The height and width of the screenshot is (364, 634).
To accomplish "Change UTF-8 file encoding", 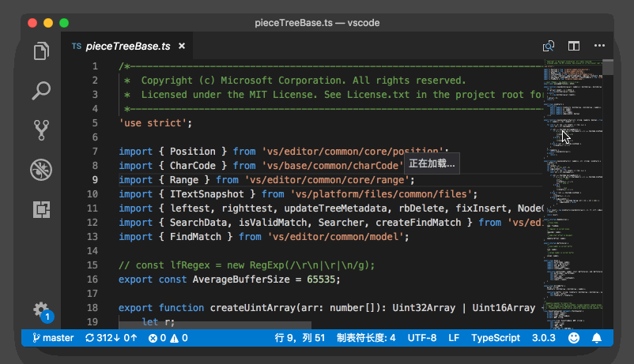I will coord(422,338).
